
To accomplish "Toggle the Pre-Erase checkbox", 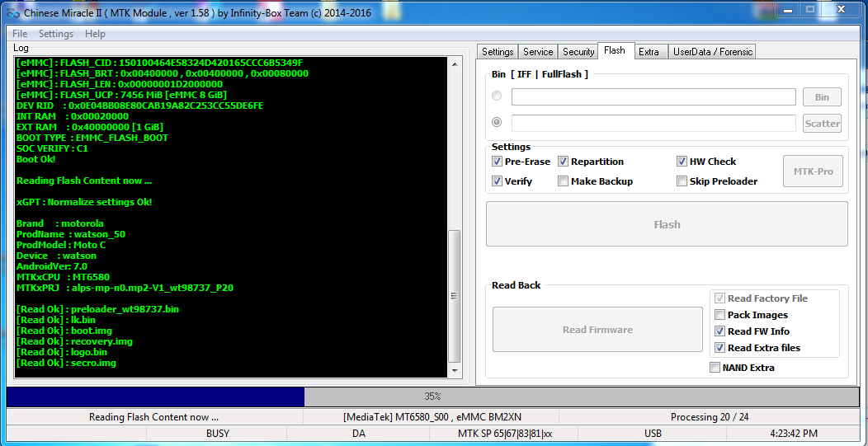I will pos(497,162).
